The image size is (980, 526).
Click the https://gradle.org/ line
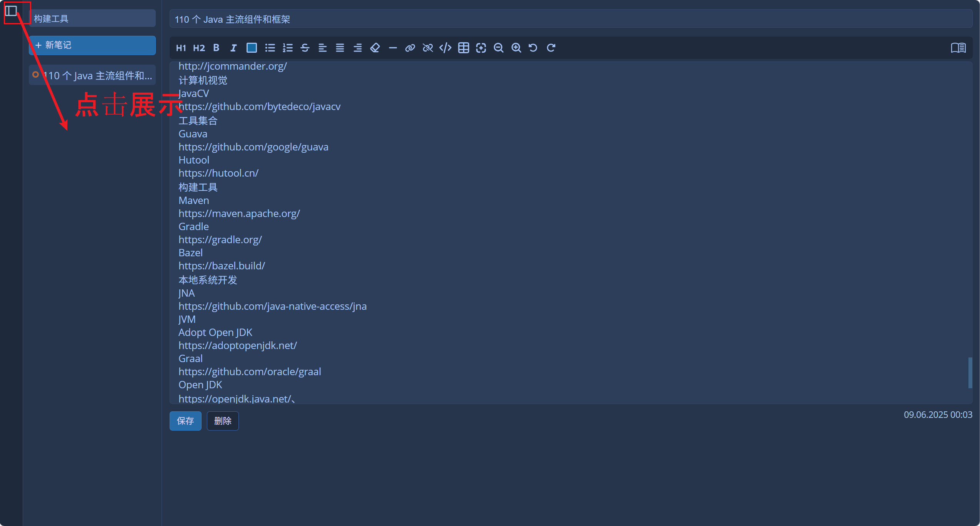tap(220, 240)
